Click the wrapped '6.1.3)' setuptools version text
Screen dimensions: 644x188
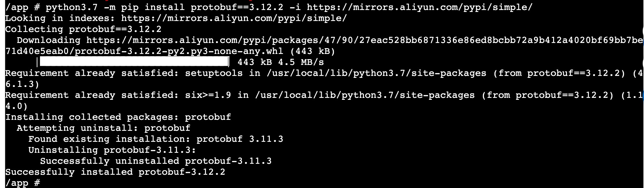(x=22, y=84)
